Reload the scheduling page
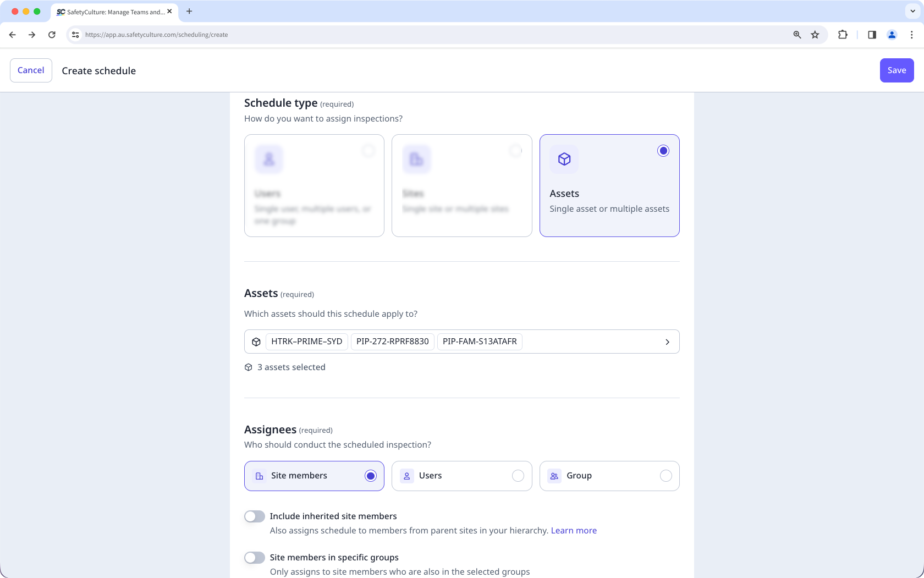Screen dimensions: 924x578 point(52,35)
